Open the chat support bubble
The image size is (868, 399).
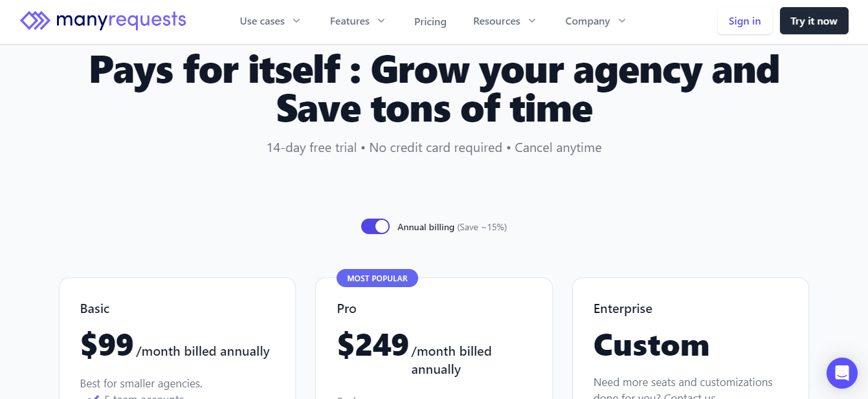pos(841,373)
